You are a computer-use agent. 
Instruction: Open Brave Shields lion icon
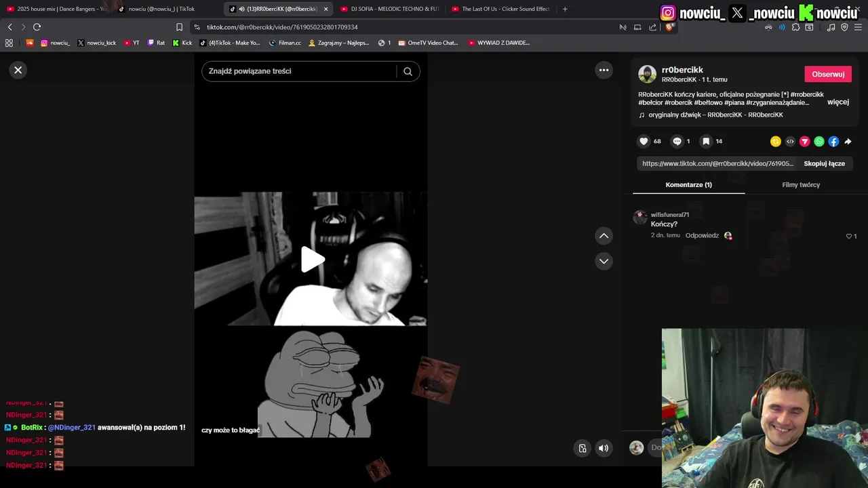[670, 27]
